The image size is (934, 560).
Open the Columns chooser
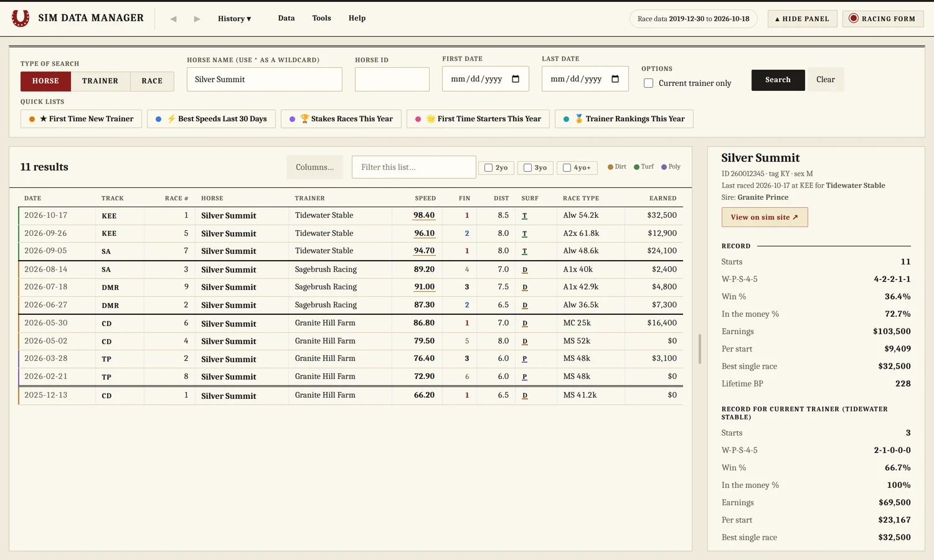[x=314, y=167]
